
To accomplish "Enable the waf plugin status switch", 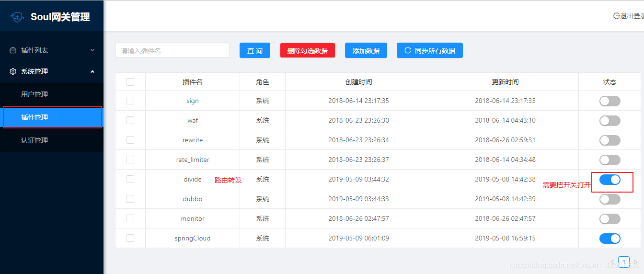I will [x=610, y=121].
